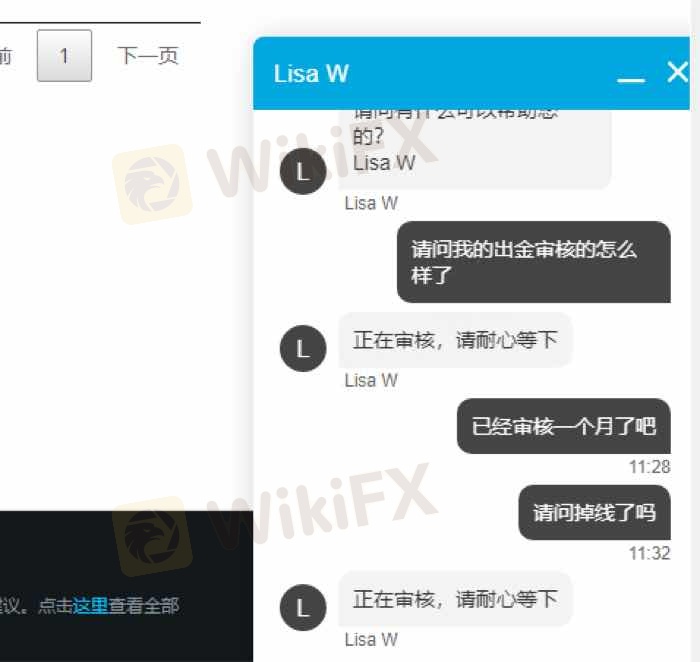This screenshot has height=662, width=700.
Task: Select page number 1 button
Action: point(64,56)
